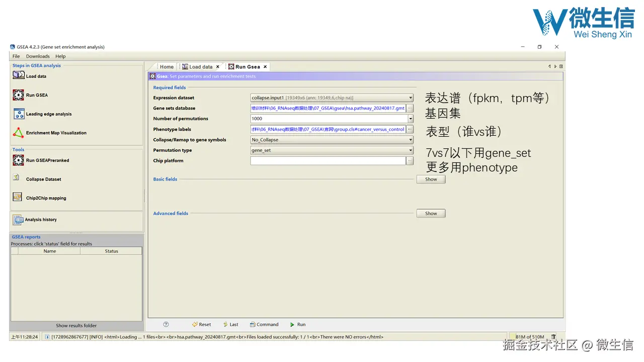644x362 pixels.
Task: Click the Chip platform field
Action: (328, 161)
